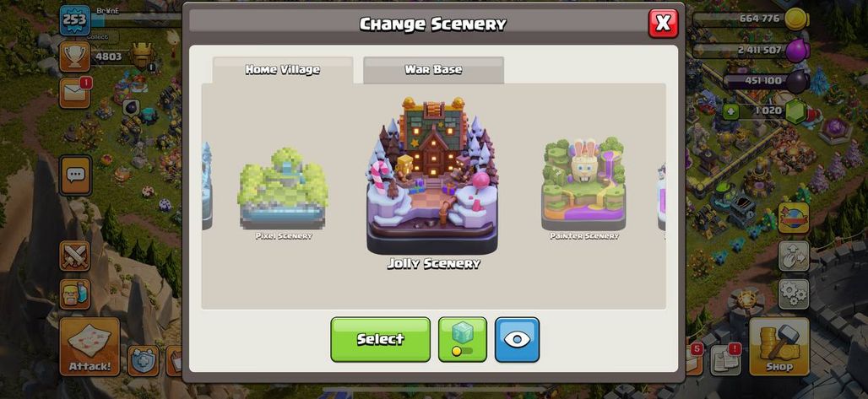The width and height of the screenshot is (868, 399).
Task: Switch to the Home Village tab
Action: tap(283, 70)
